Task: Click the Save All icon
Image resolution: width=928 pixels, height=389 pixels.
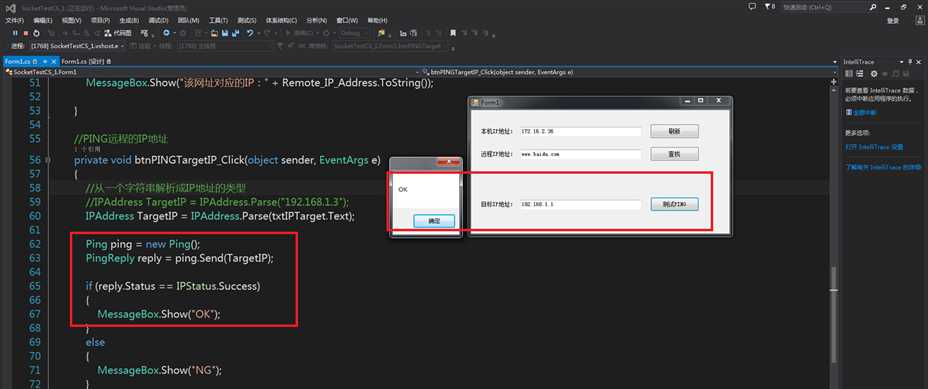Action: pos(236,33)
